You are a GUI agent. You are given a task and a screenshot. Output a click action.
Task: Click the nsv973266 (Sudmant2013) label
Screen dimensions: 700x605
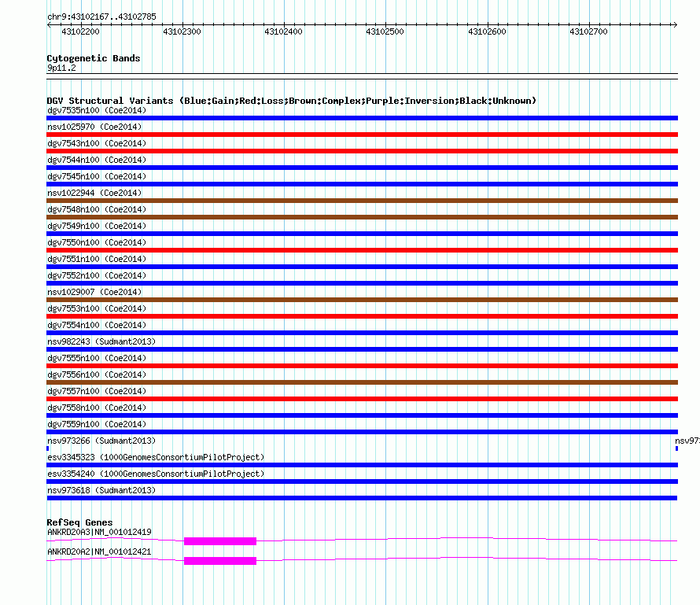tap(101, 441)
